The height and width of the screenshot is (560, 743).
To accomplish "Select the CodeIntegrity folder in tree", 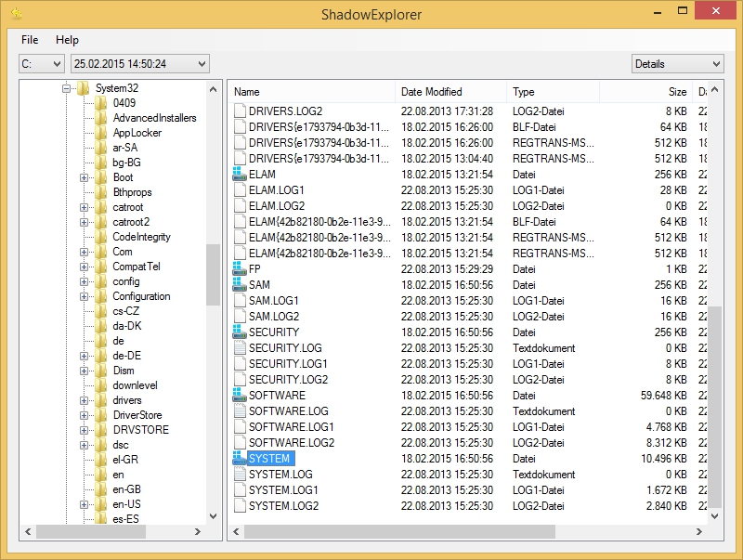I will coord(141,237).
